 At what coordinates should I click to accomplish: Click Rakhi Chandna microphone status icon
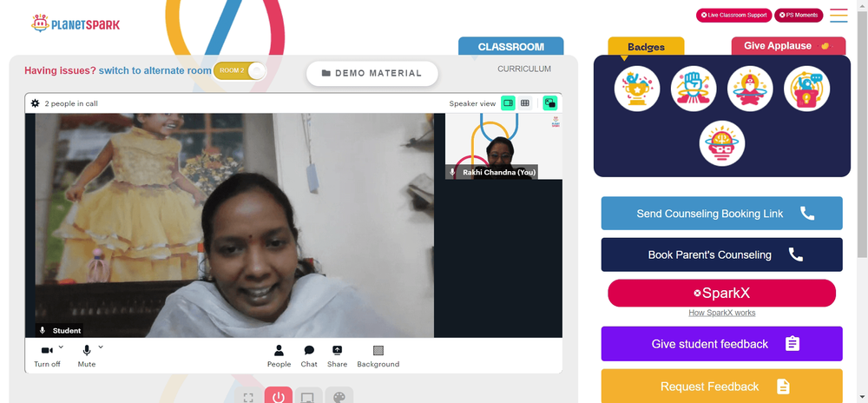click(452, 172)
